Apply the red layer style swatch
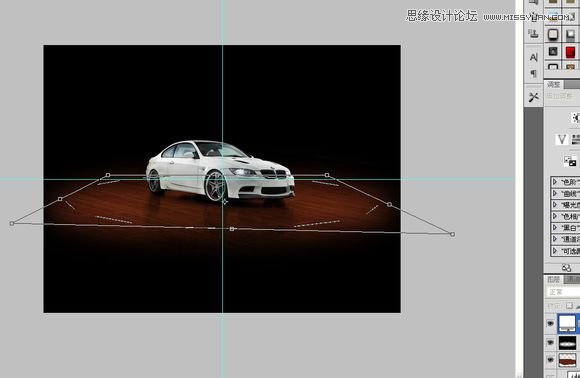580x378 pixels. 570,51
